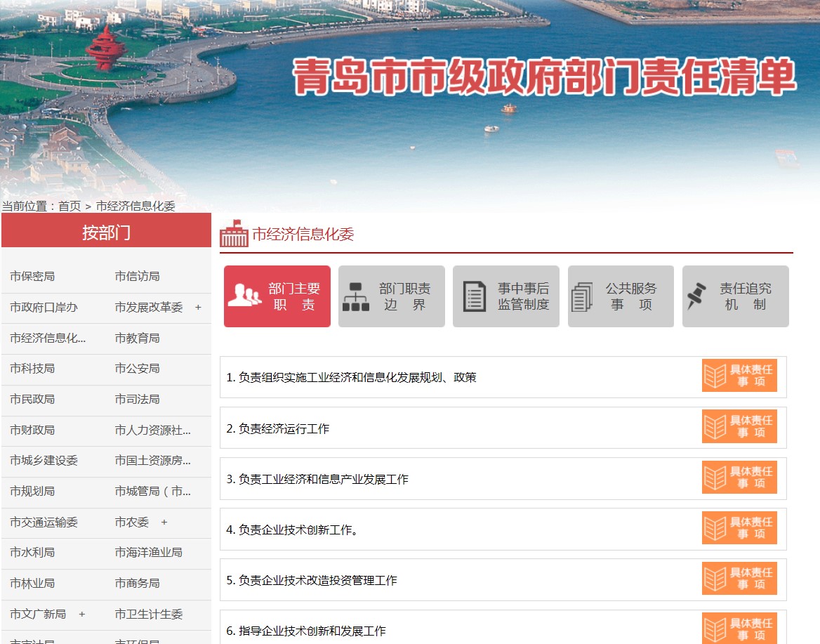Screen dimensions: 820x644
Task: Click the 公共服务事项 stacked pages icon
Action: click(582, 296)
